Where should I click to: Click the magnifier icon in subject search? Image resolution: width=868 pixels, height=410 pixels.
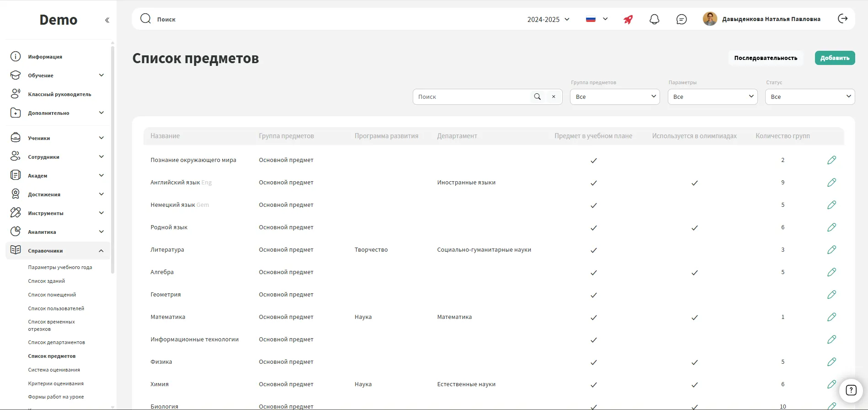[538, 97]
